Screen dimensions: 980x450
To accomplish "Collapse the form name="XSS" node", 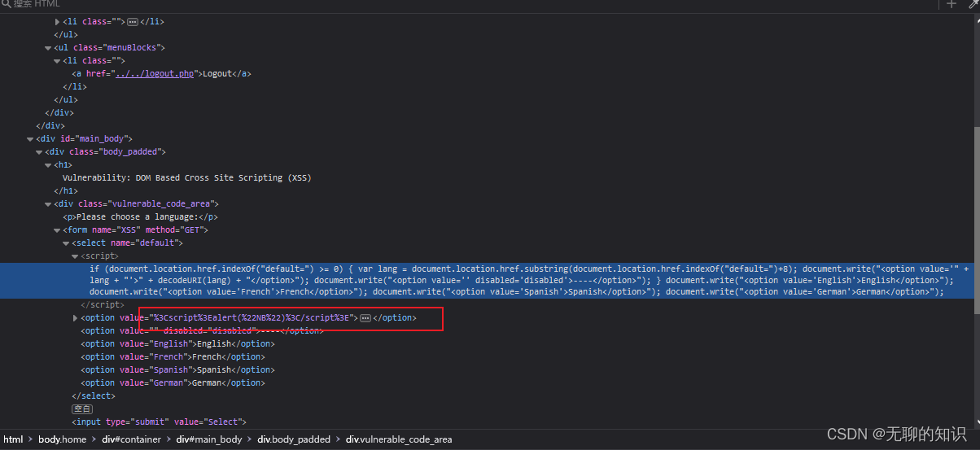I will [57, 230].
